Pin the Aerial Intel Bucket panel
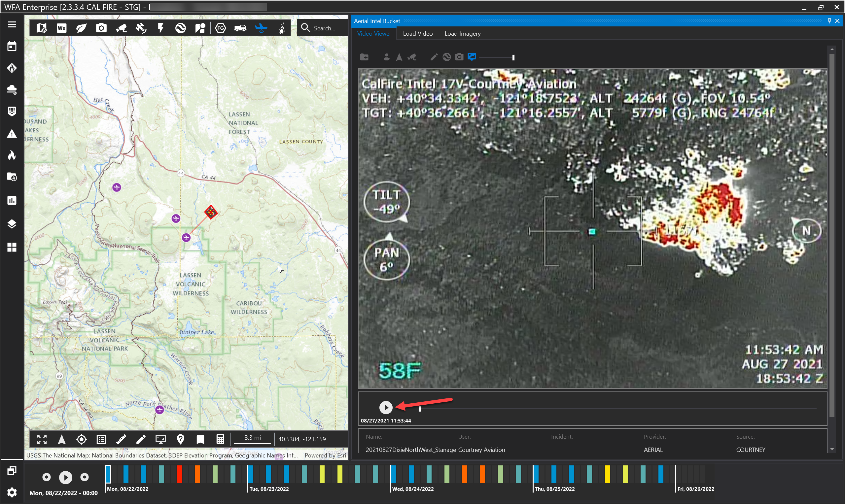This screenshot has width=845, height=504. pos(829,21)
